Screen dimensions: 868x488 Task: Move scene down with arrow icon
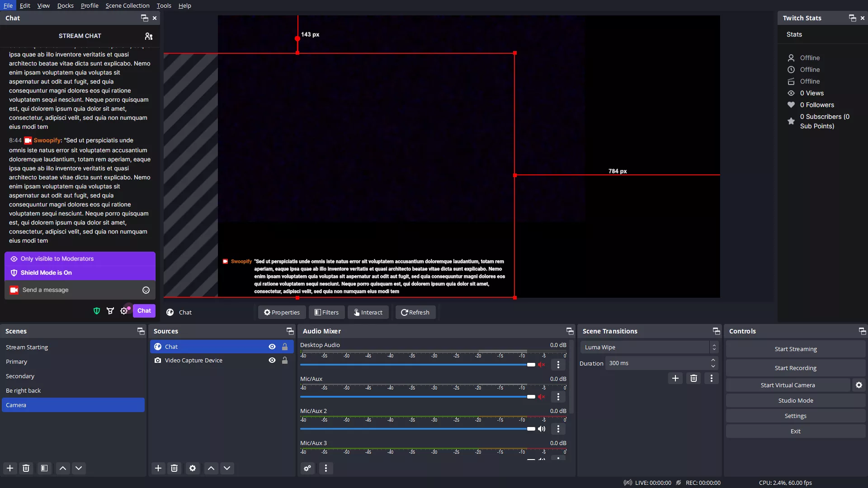click(79, 468)
